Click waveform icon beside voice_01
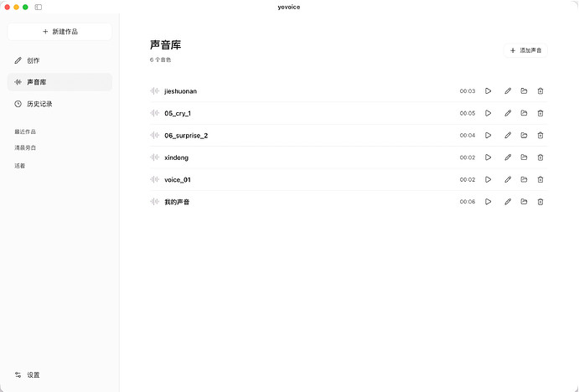This screenshot has height=392, width=579. (154, 179)
